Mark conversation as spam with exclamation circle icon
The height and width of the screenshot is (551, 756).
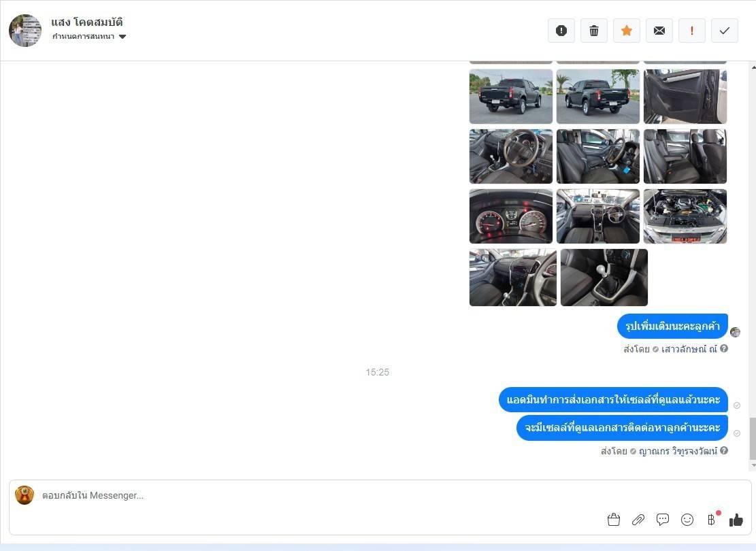(x=561, y=31)
